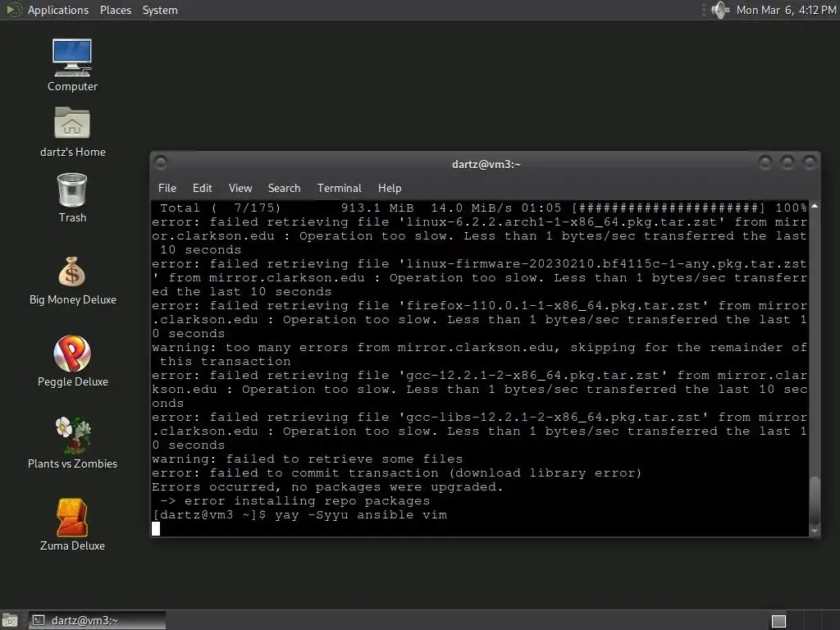Screen dimensions: 840x630
Task: Click the linux-6.2.2.arch1-1-x86_64.pkg.tar.zst filename
Action: coord(561,221)
